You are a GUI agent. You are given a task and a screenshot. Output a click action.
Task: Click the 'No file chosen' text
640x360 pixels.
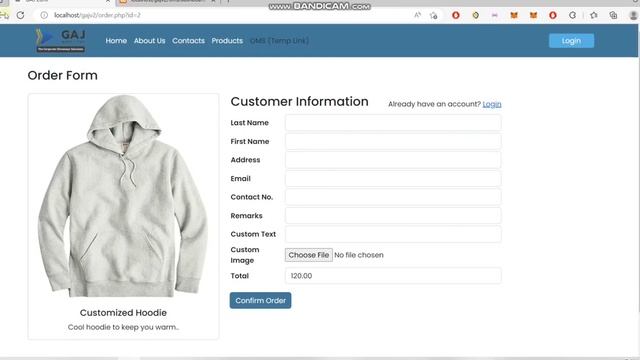[x=359, y=255]
